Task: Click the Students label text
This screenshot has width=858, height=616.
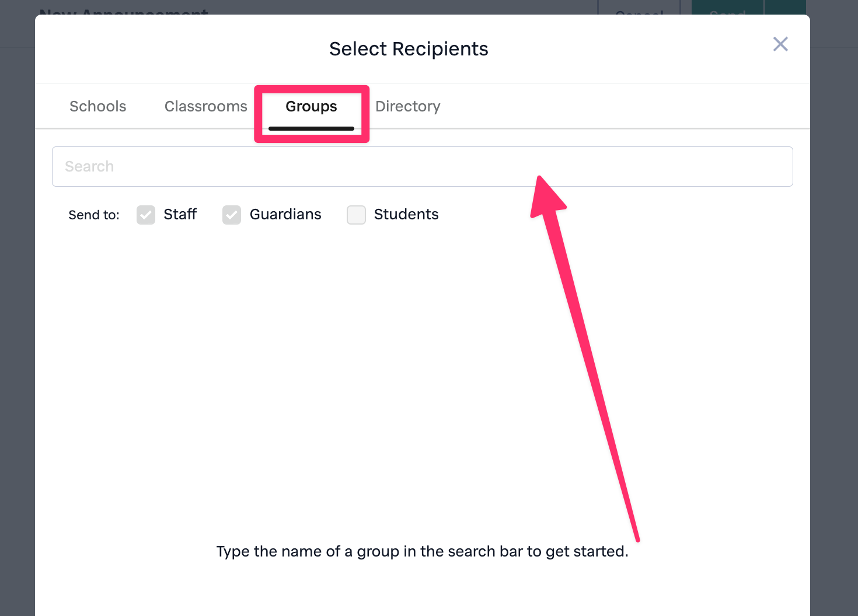Action: click(406, 215)
